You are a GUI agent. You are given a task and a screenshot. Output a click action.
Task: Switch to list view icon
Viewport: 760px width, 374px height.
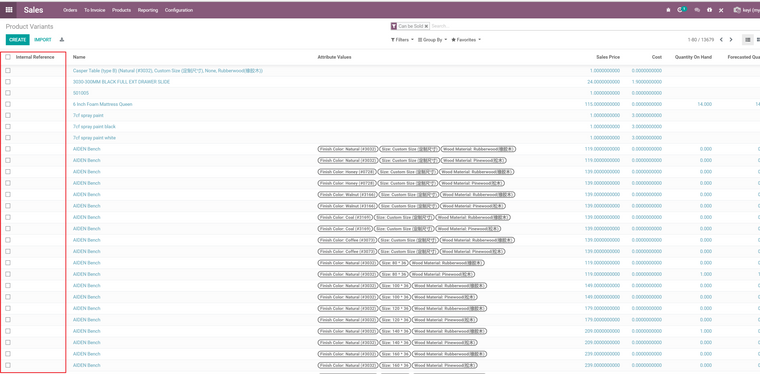748,40
